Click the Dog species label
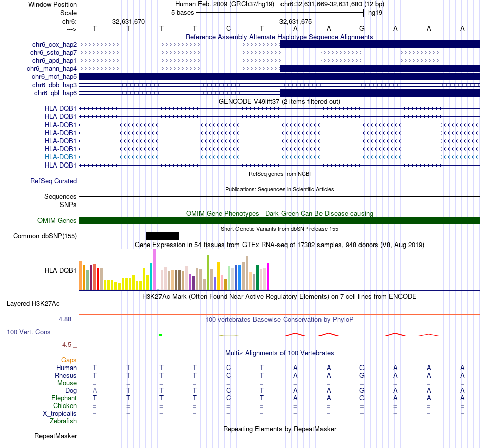 (x=71, y=390)
